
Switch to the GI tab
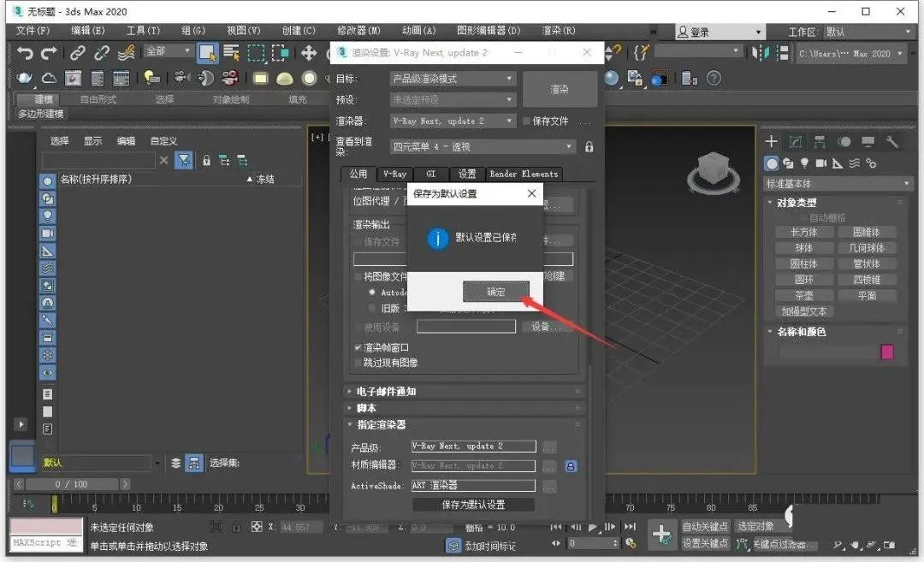pyautogui.click(x=430, y=174)
